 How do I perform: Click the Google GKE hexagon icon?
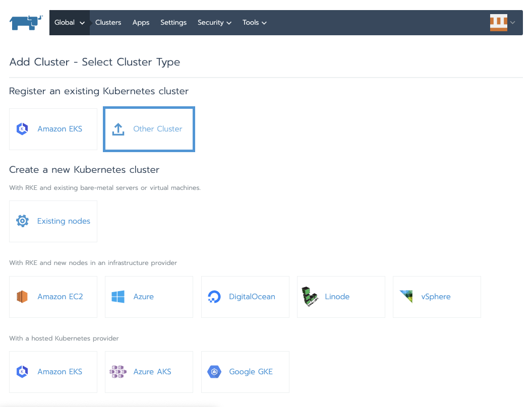click(214, 372)
